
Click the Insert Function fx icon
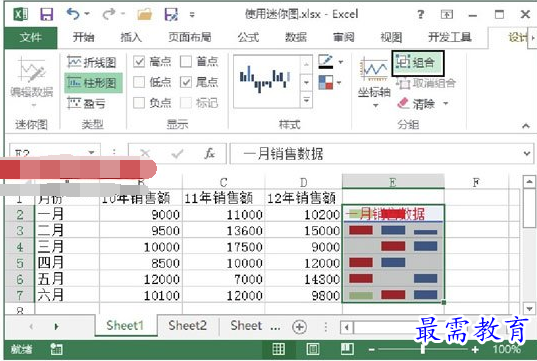(x=210, y=153)
